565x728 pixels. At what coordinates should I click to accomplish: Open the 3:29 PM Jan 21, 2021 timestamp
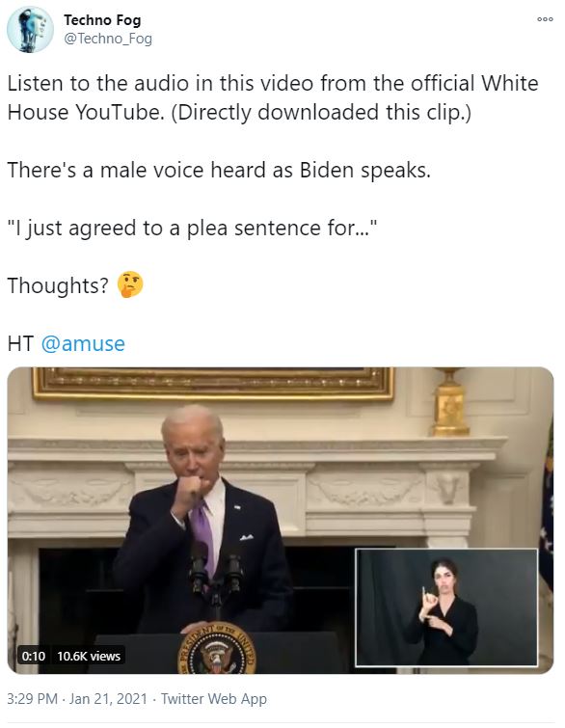coord(77,699)
